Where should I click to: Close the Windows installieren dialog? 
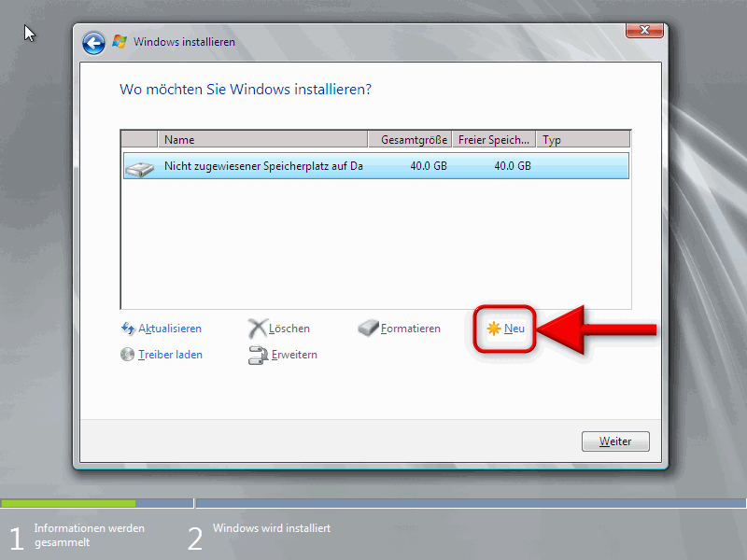(645, 32)
